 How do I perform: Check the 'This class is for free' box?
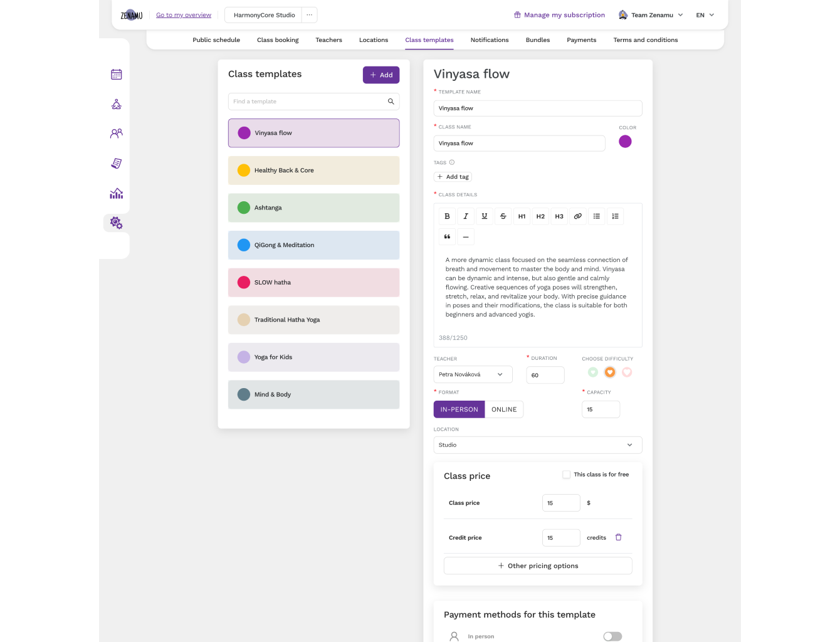point(567,475)
